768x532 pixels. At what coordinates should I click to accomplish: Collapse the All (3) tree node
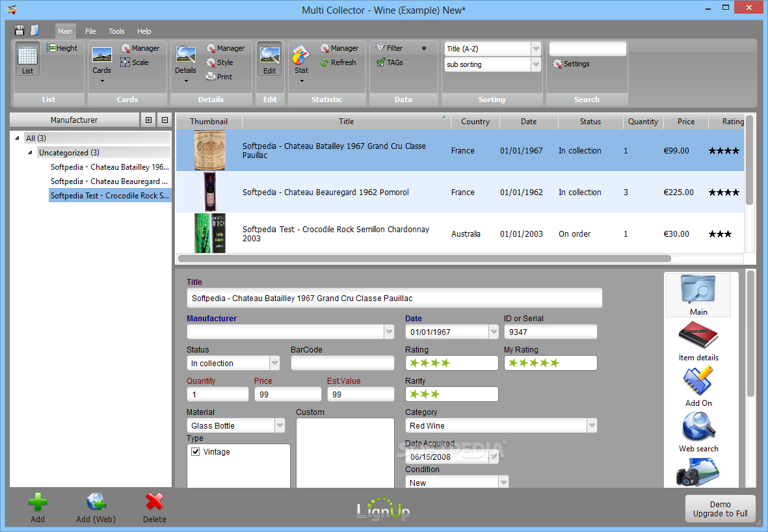click(x=17, y=138)
